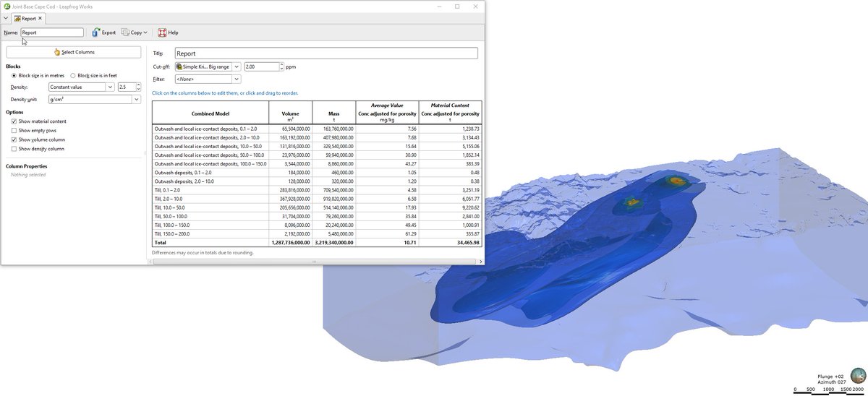
Task: Increase the density value stepper
Action: tap(138, 85)
